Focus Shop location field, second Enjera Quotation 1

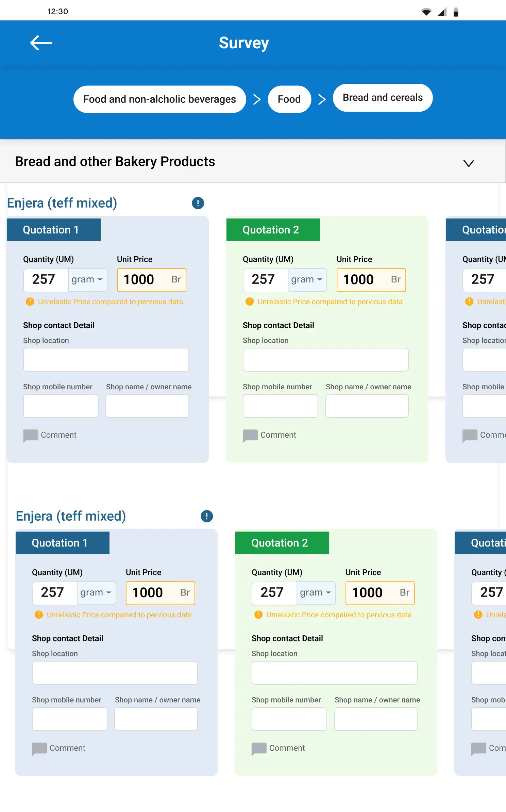(115, 673)
